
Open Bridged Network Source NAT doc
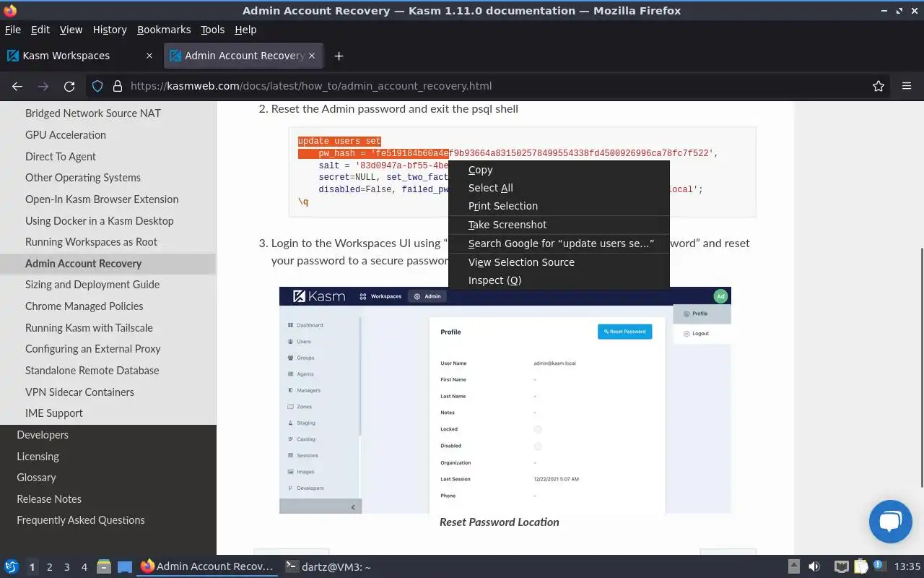[x=93, y=113]
